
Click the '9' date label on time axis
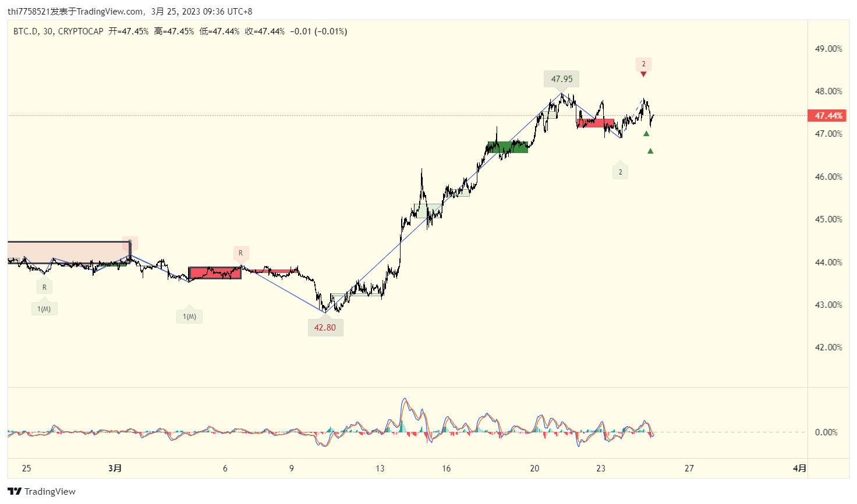(292, 468)
